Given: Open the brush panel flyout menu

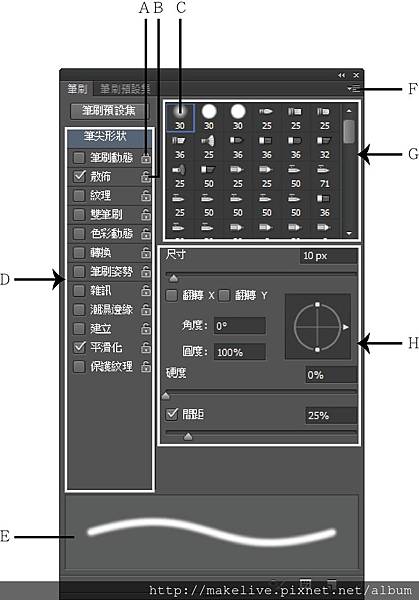Looking at the screenshot, I should (354, 89).
